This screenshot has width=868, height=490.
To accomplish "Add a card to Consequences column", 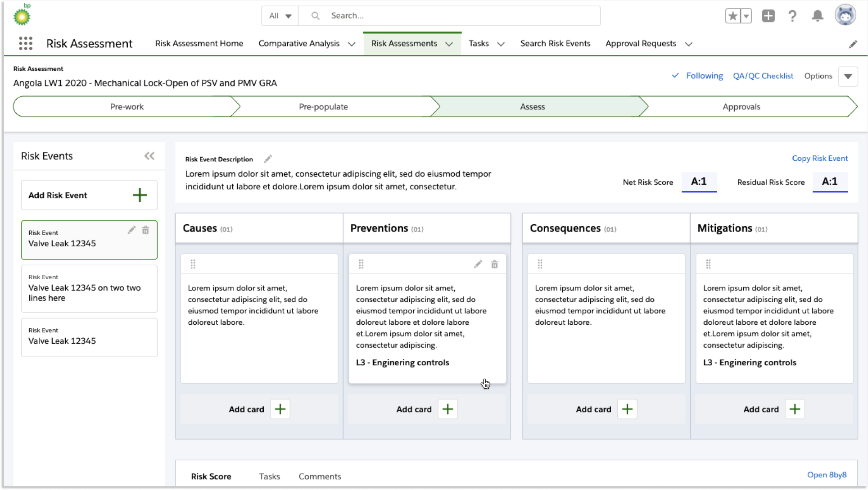I will click(x=627, y=409).
